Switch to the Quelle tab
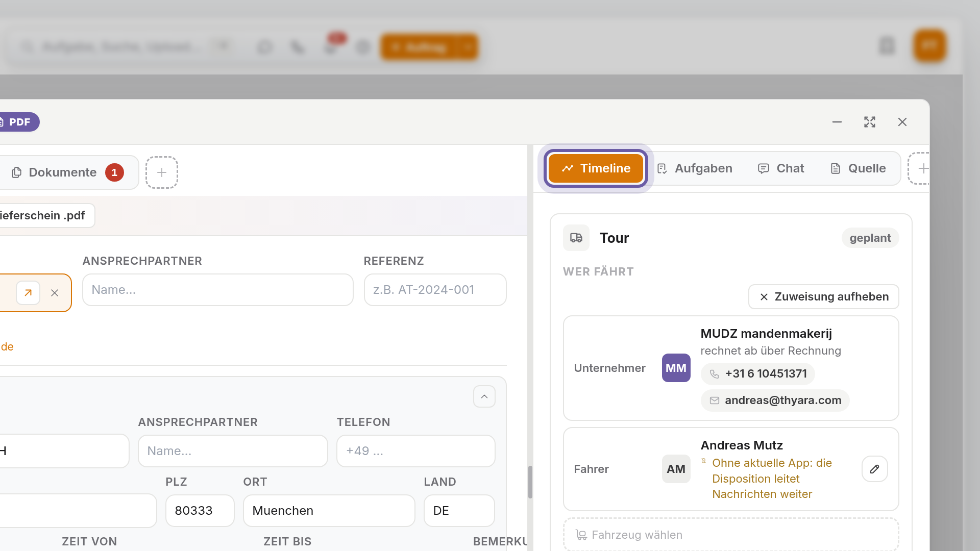This screenshot has height=551, width=980. coord(858,168)
